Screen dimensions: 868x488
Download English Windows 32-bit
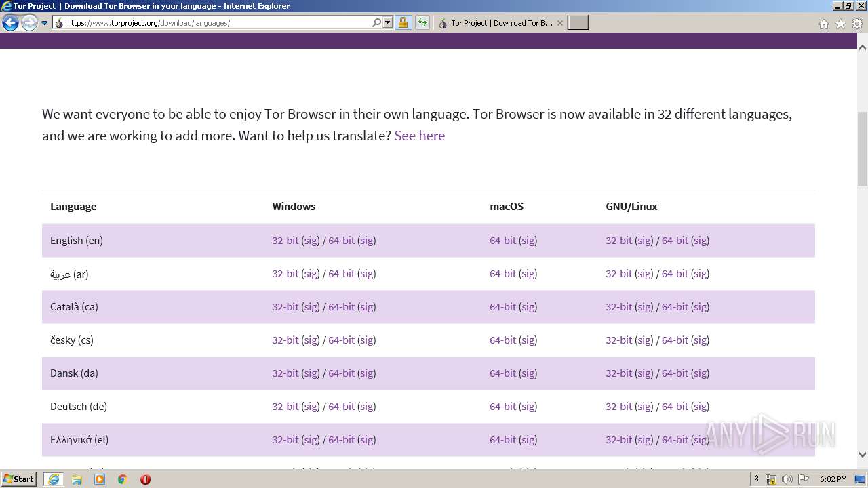click(x=285, y=240)
